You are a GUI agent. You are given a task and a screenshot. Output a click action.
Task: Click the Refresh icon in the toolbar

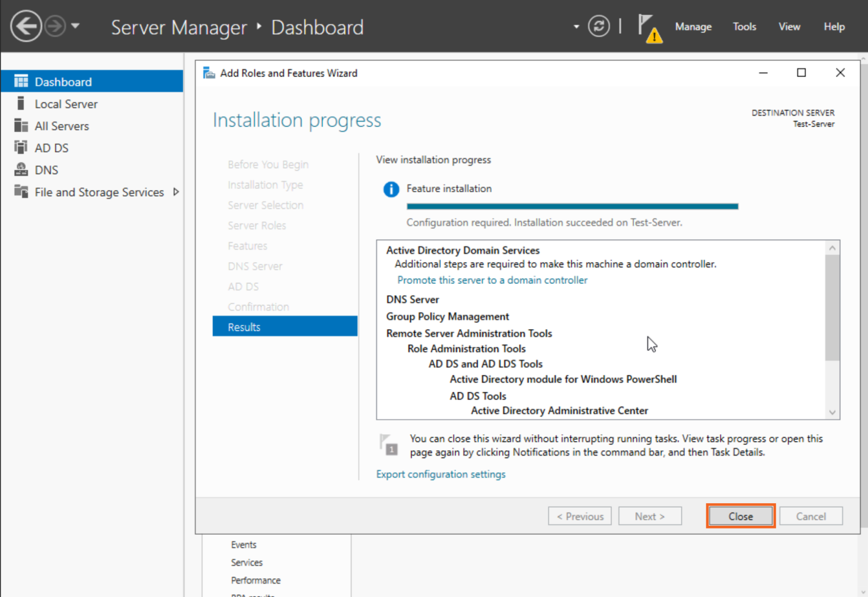click(x=599, y=27)
